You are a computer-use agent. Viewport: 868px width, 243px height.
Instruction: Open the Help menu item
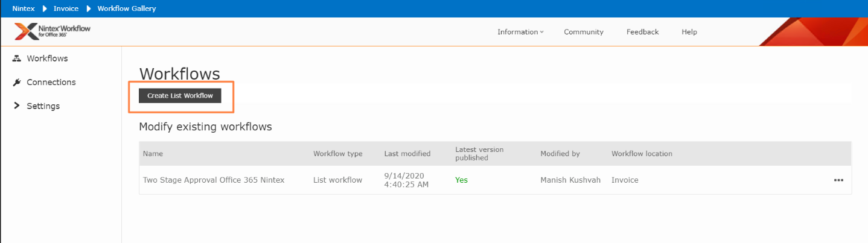point(689,32)
